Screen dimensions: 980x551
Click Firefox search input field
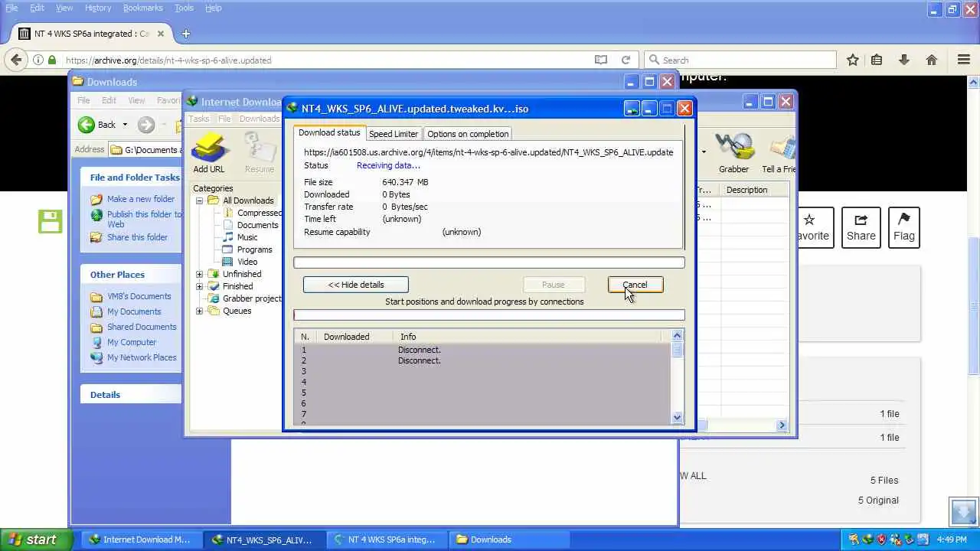pyautogui.click(x=740, y=60)
